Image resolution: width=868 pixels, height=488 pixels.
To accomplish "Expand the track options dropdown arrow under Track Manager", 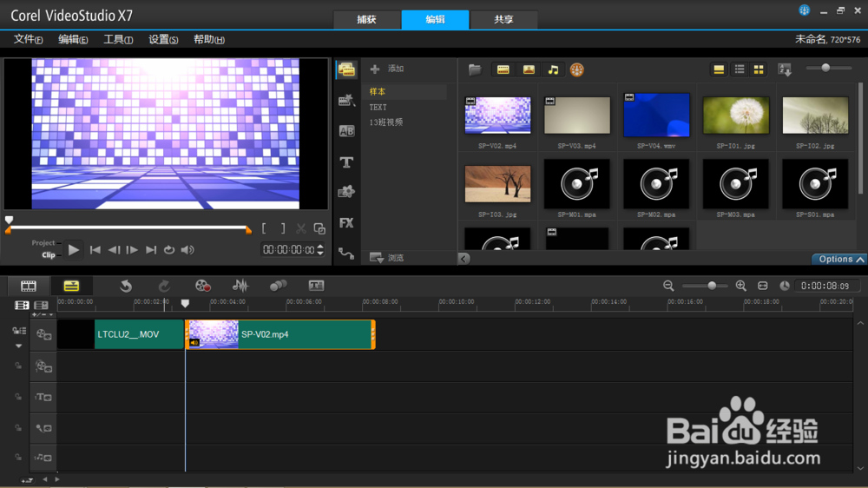I will click(19, 346).
